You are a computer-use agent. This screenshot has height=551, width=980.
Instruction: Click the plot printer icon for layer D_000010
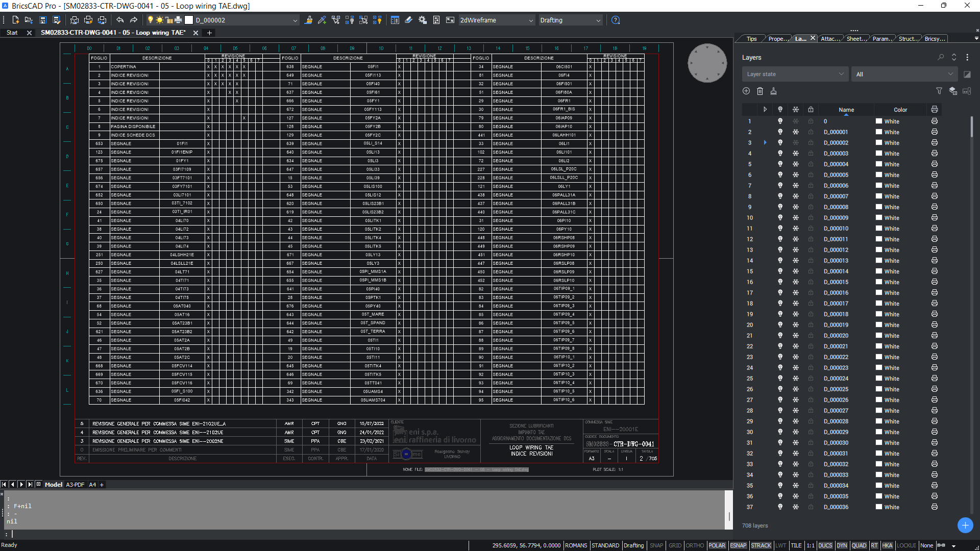(934, 229)
